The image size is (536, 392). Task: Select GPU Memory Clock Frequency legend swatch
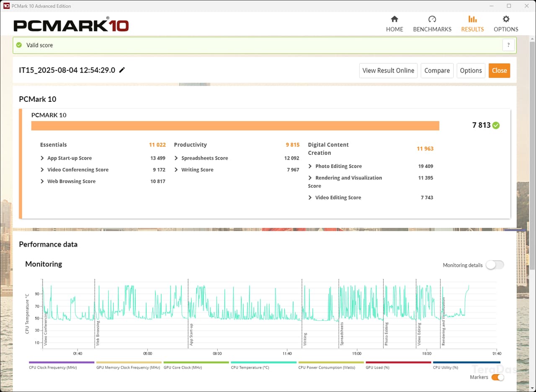tap(129, 362)
